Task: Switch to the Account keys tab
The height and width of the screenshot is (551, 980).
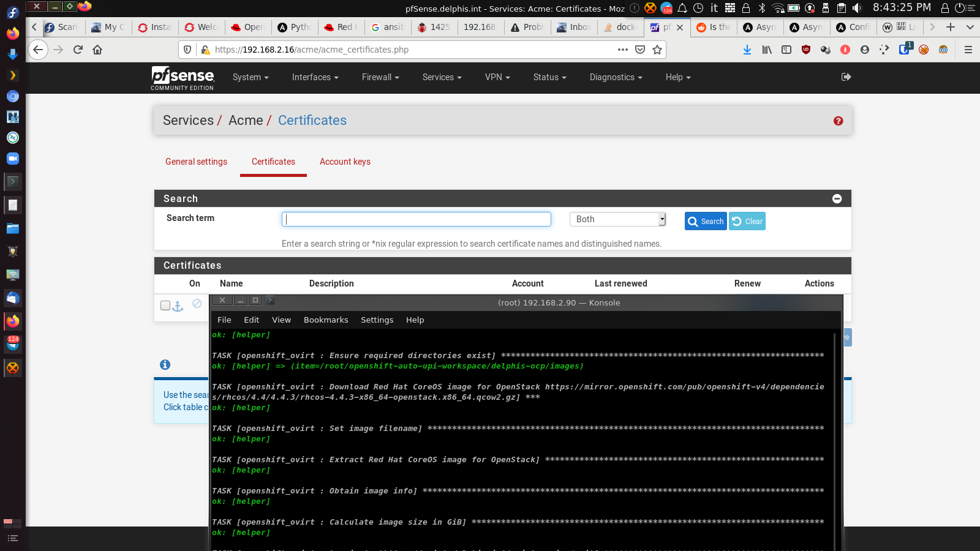Action: point(345,162)
